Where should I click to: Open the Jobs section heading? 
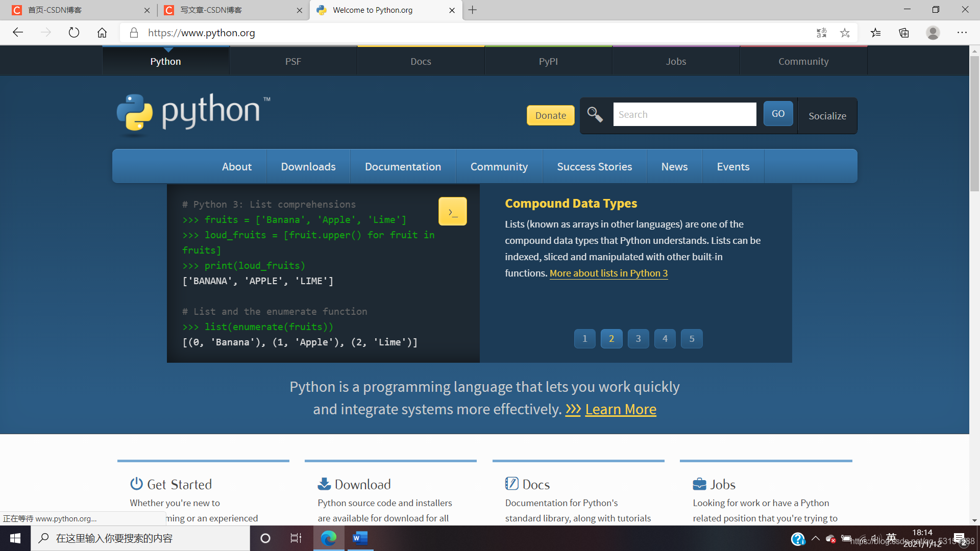pyautogui.click(x=723, y=484)
